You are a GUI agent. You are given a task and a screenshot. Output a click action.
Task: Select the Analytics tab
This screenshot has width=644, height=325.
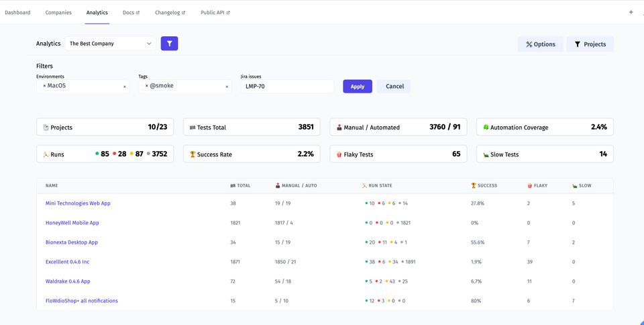click(x=97, y=13)
